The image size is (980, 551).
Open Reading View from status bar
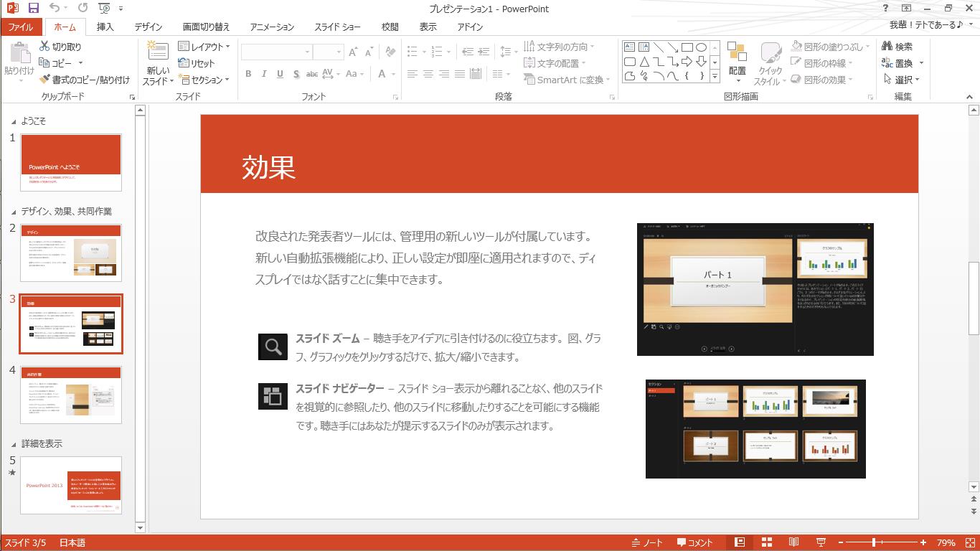click(793, 543)
